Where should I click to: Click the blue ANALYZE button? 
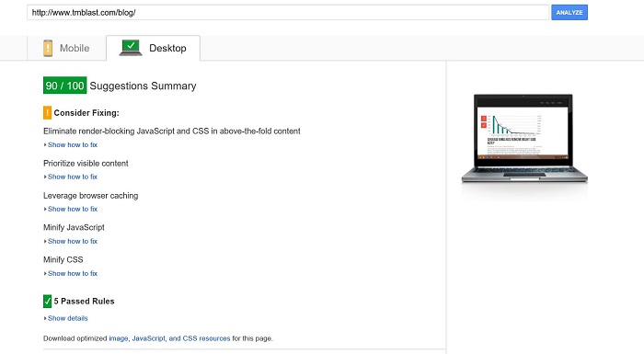point(569,12)
